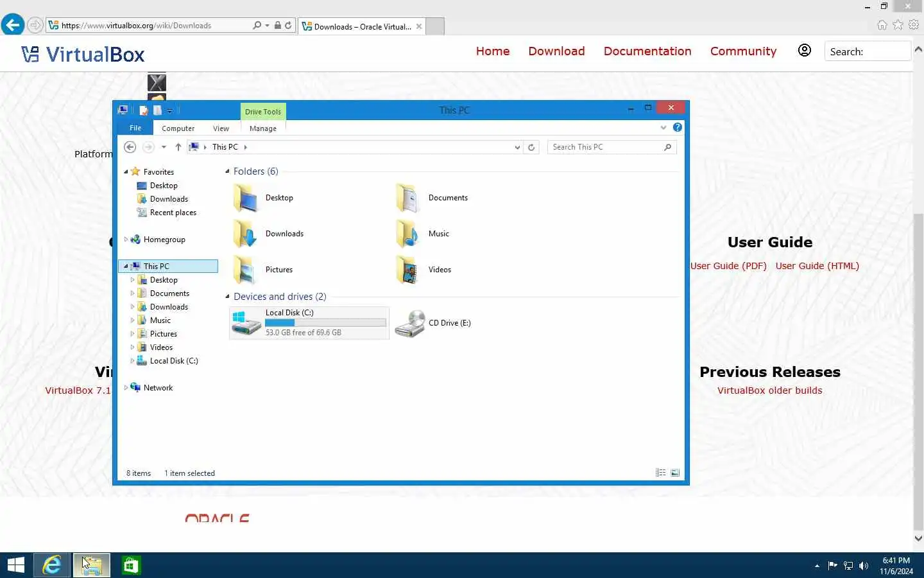Open the Documents folder in Folders group
This screenshot has height=578, width=924.
(432, 198)
